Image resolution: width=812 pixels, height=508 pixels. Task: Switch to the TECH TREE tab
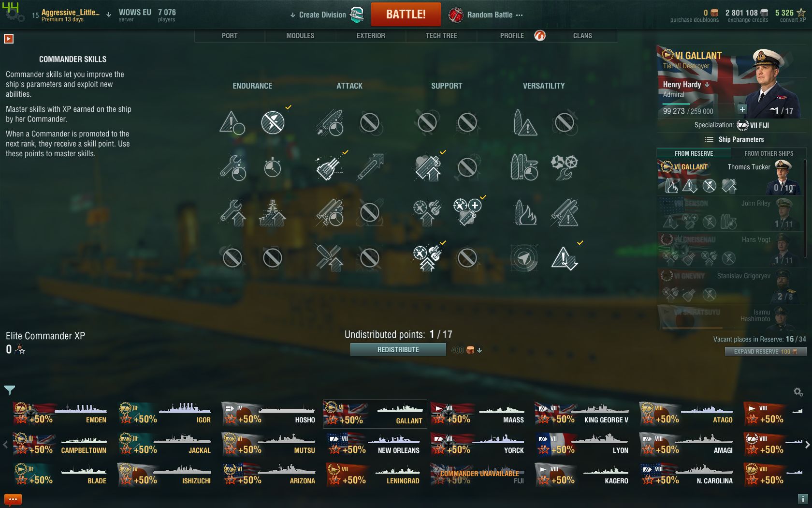tap(441, 36)
